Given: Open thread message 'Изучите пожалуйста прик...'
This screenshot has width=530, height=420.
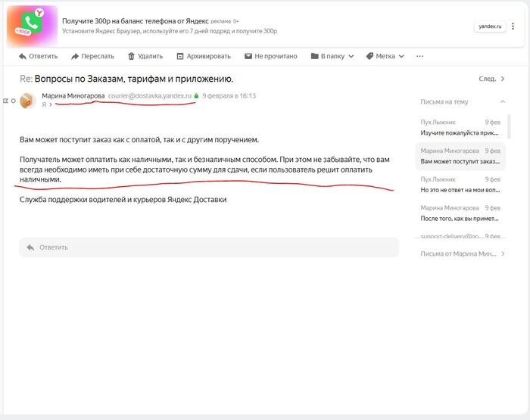Looking at the screenshot, I should point(460,127).
